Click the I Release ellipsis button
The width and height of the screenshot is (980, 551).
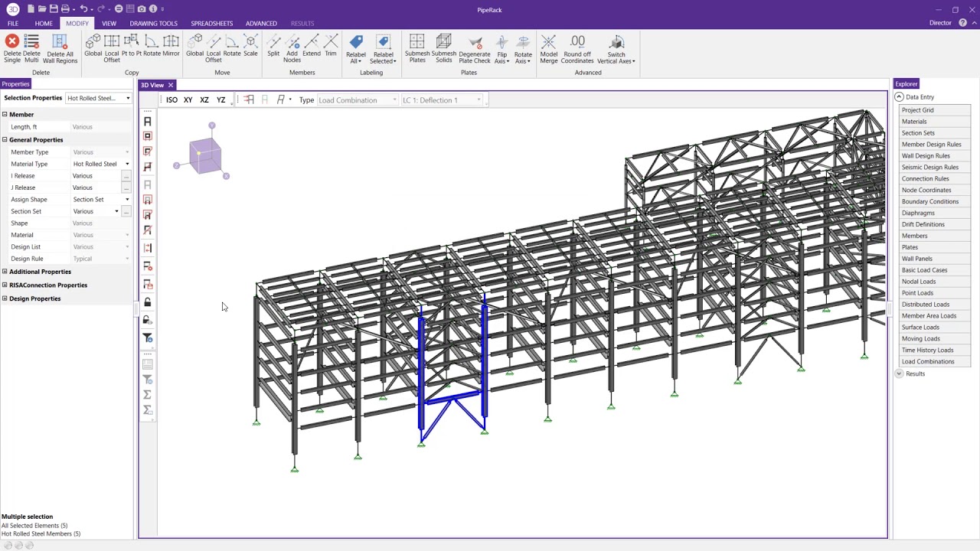point(126,176)
